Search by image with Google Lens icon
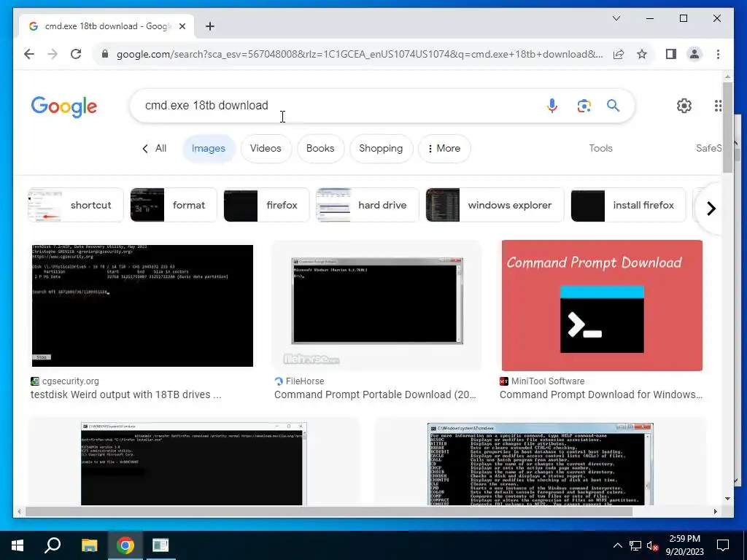Screen dimensions: 747x560 (x=584, y=105)
